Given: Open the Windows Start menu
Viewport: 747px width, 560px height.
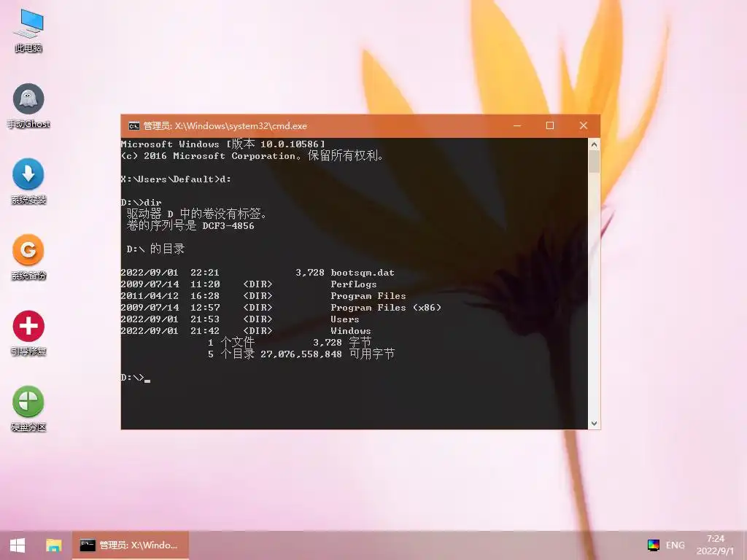Looking at the screenshot, I should coord(18,545).
